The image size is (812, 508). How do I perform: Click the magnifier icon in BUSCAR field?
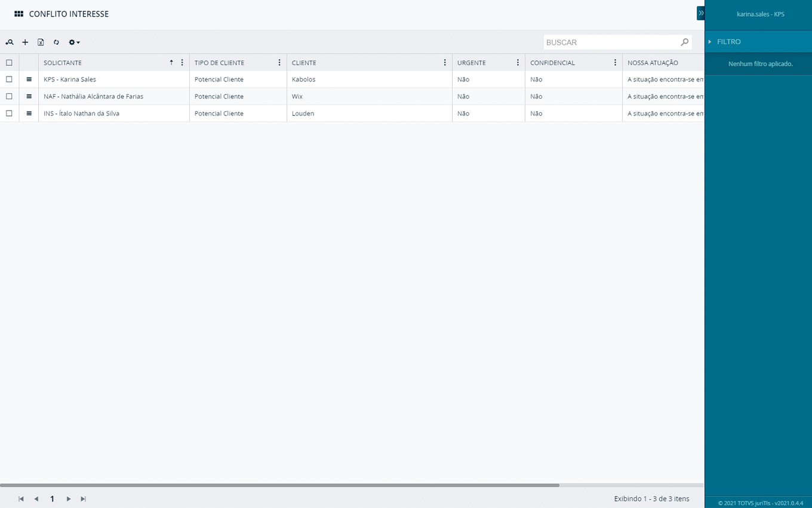tap(684, 42)
